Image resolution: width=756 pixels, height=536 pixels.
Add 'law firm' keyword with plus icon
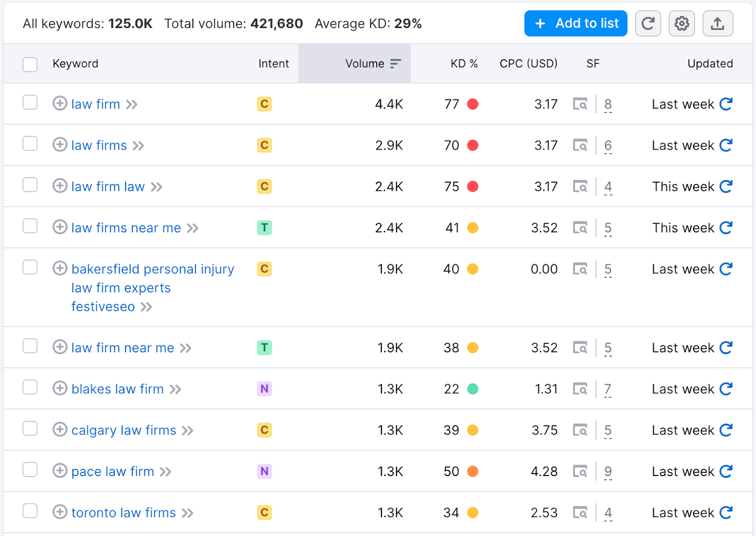click(60, 103)
